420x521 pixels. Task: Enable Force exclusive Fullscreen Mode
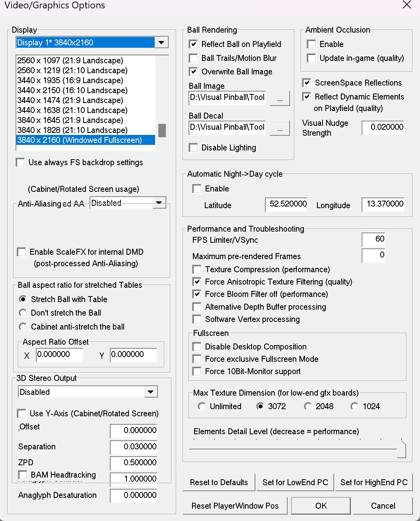click(196, 359)
